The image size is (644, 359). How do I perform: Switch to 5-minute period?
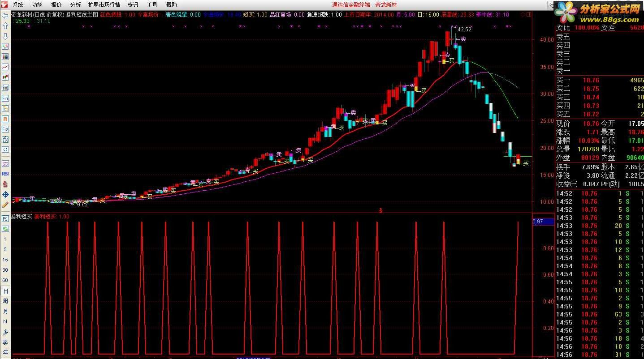[5, 249]
